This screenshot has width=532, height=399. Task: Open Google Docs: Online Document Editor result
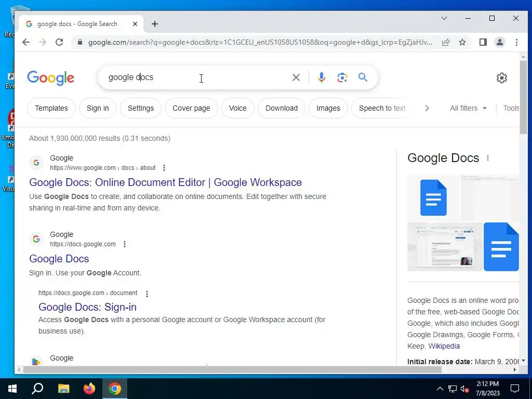point(165,182)
